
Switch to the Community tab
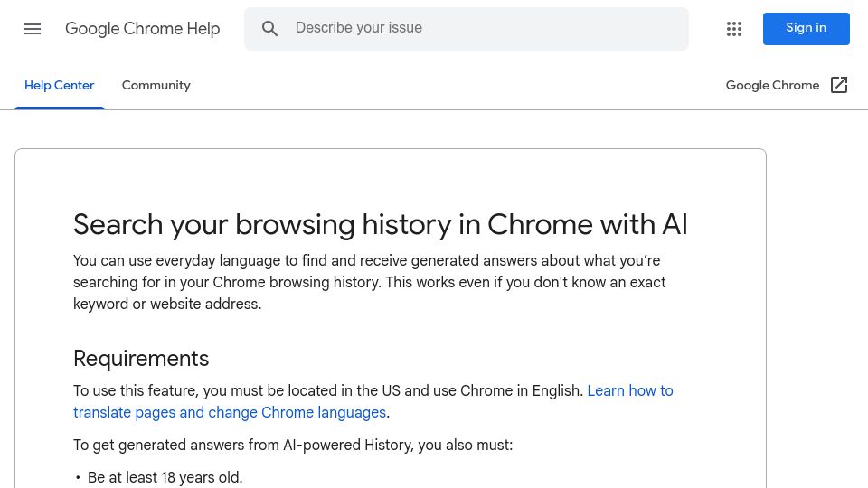pos(156,85)
